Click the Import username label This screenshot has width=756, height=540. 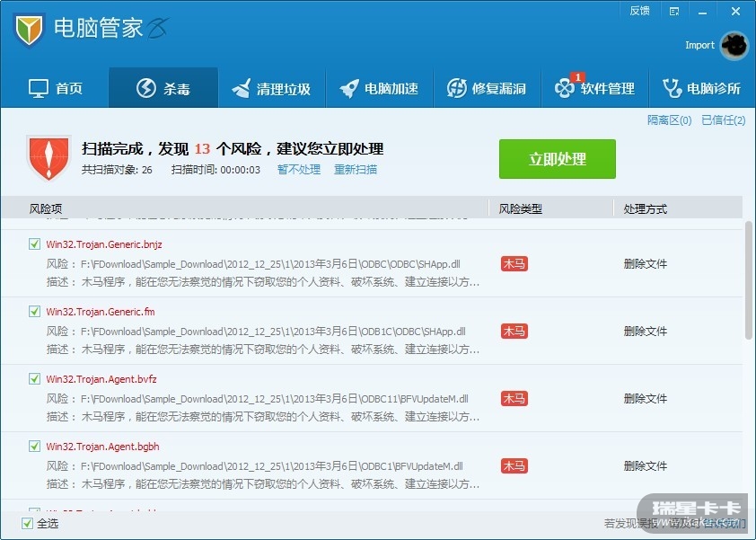699,45
